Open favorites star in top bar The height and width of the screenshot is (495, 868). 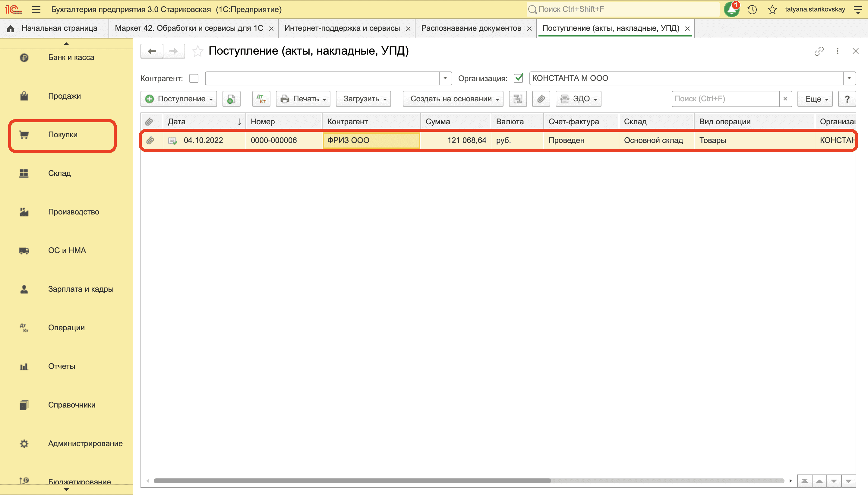click(x=772, y=10)
